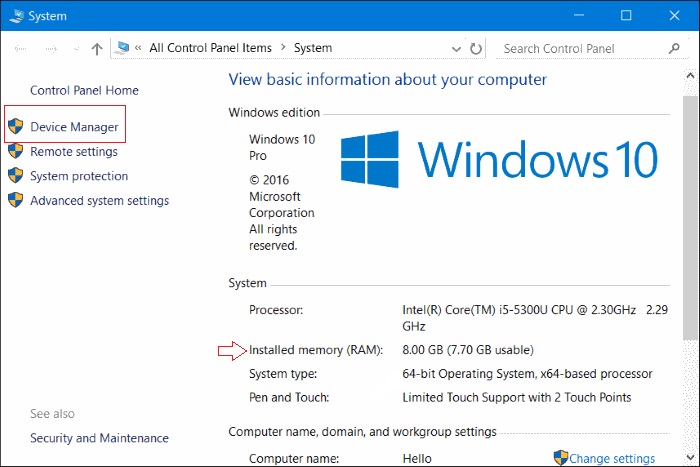
Task: Click scrollbar up arrow
Action: tap(691, 75)
